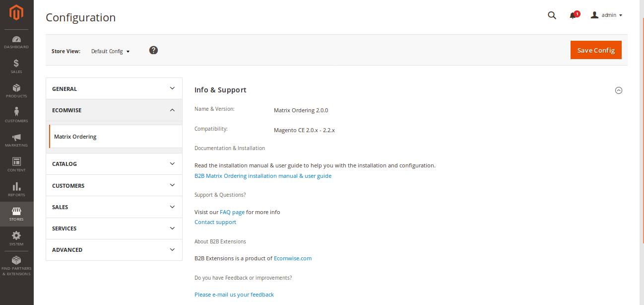644x305 pixels.
Task: Collapse the Ecomwise config section
Action: (x=114, y=110)
